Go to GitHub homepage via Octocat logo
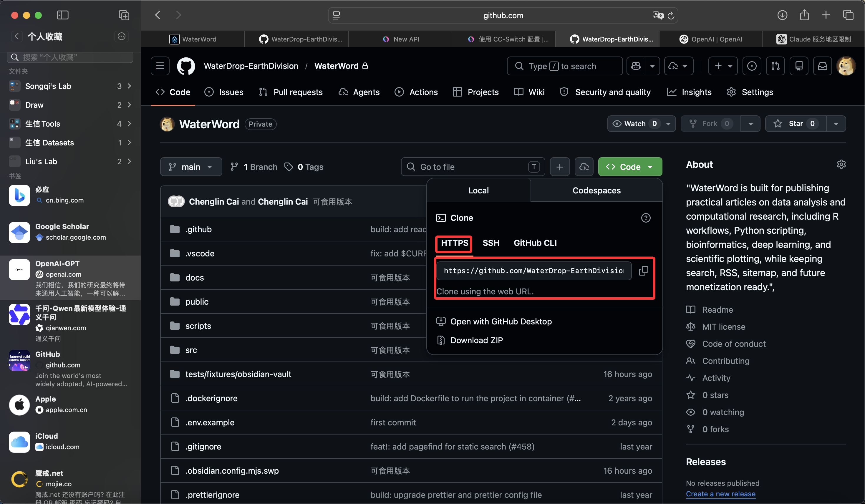Viewport: 865px width, 504px height. [186, 66]
